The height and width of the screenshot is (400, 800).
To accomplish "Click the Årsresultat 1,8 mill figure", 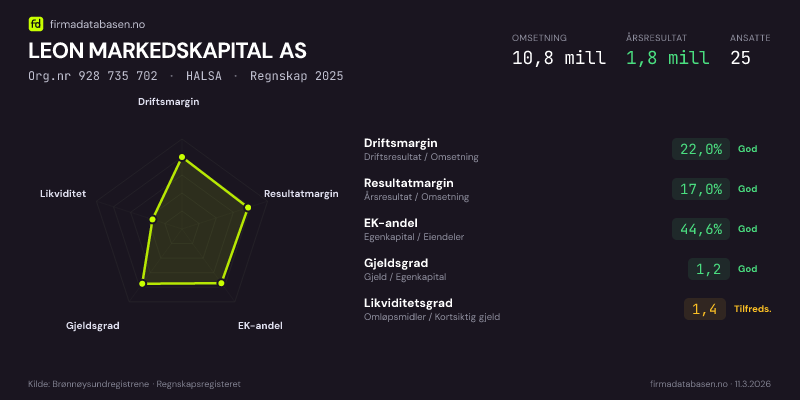I will [x=667, y=58].
